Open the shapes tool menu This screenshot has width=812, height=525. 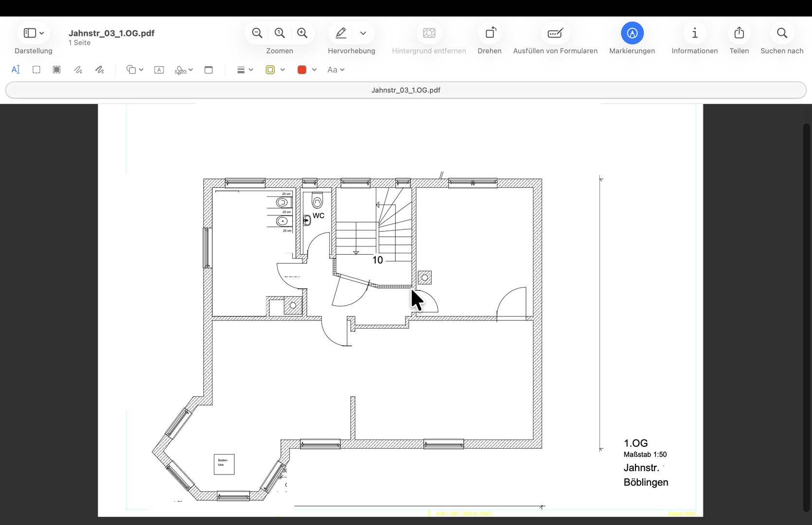pos(135,70)
